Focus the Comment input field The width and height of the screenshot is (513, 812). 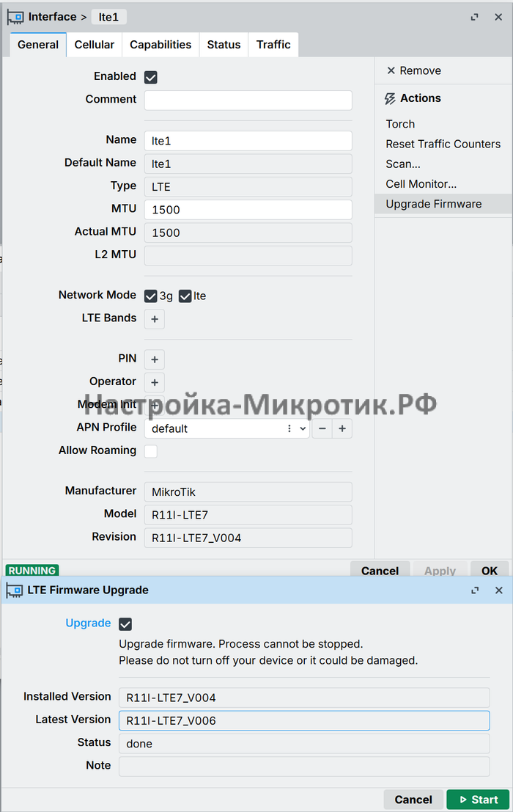click(x=248, y=100)
